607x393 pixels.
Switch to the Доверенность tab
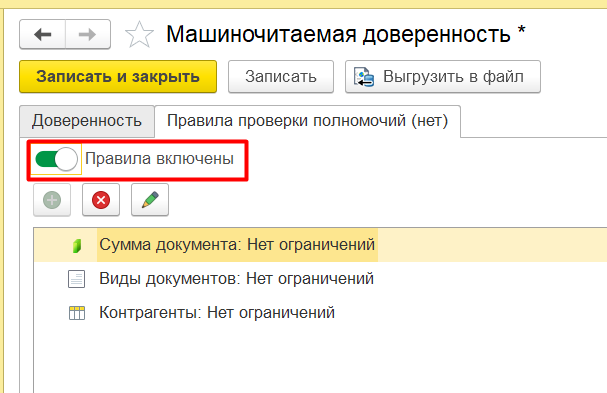[87, 121]
